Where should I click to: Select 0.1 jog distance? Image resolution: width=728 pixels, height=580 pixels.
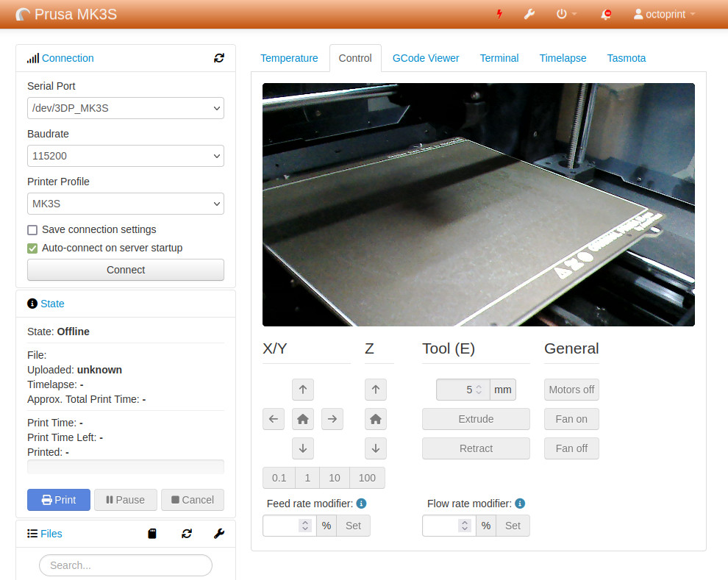pos(279,478)
